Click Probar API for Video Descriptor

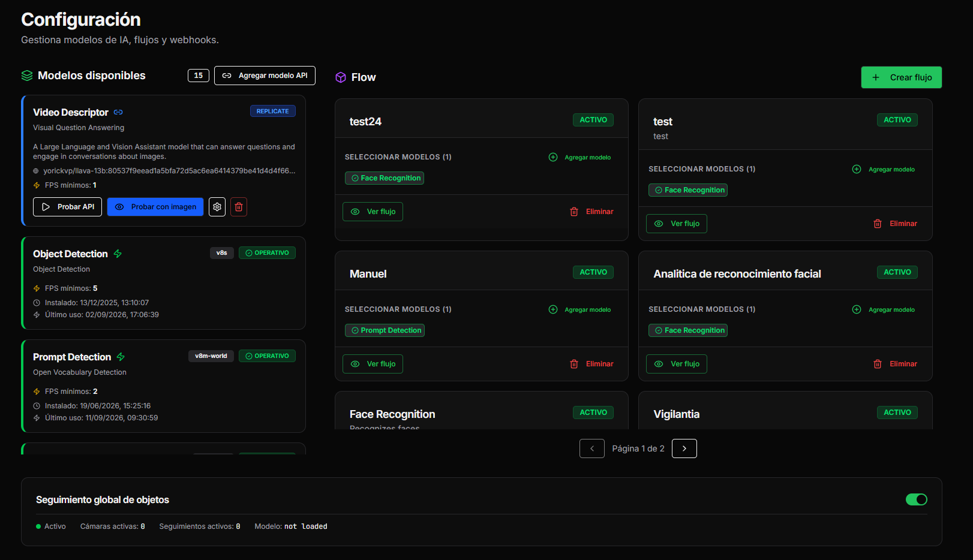67,207
